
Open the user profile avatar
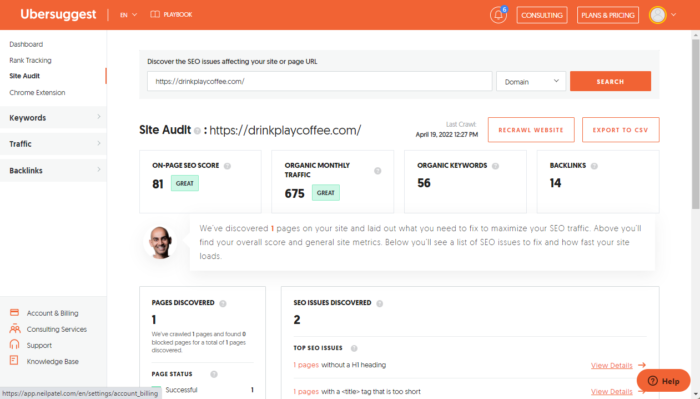point(658,15)
